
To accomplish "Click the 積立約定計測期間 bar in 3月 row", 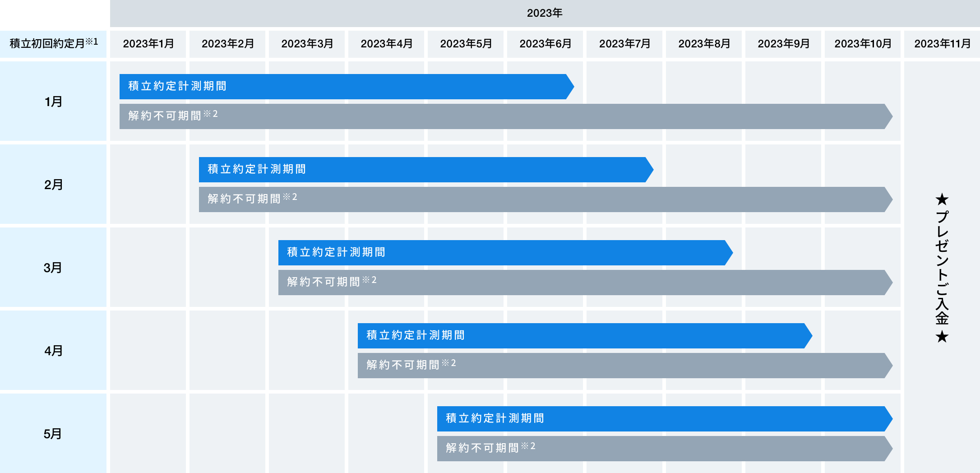I will tap(505, 253).
